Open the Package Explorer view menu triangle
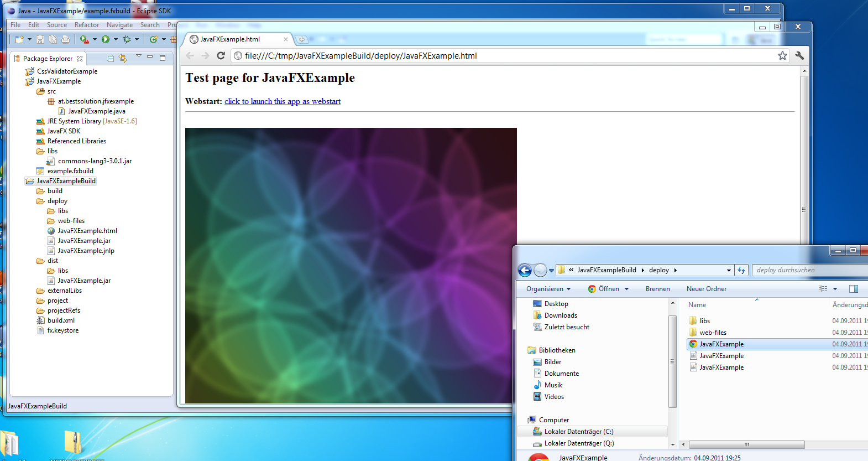868x461 pixels. pyautogui.click(x=139, y=56)
